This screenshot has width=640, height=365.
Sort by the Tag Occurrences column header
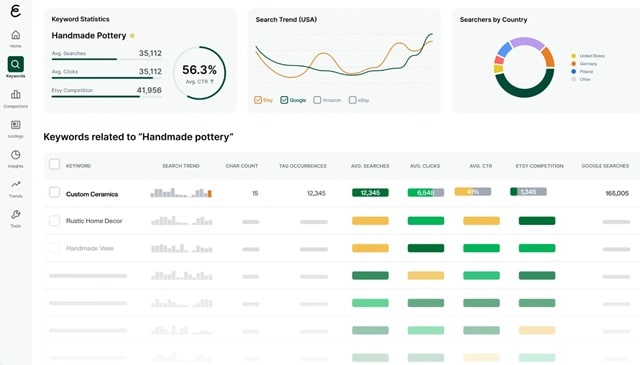click(302, 166)
